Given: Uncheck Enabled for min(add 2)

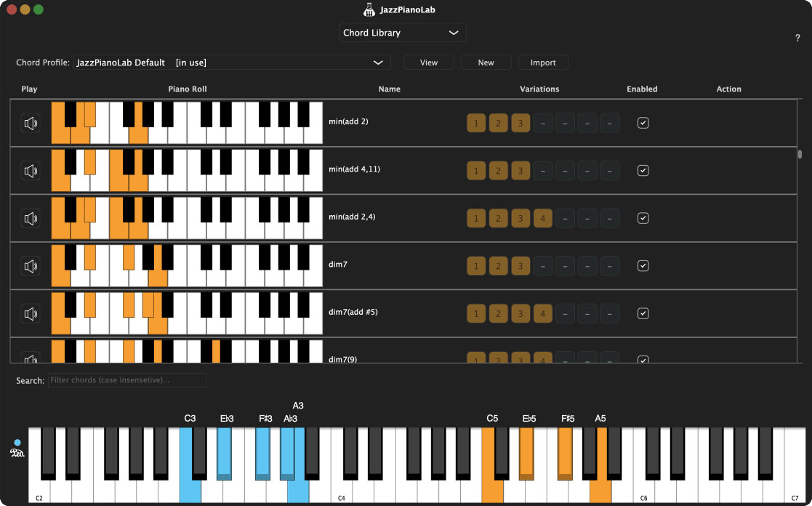Looking at the screenshot, I should (x=643, y=123).
